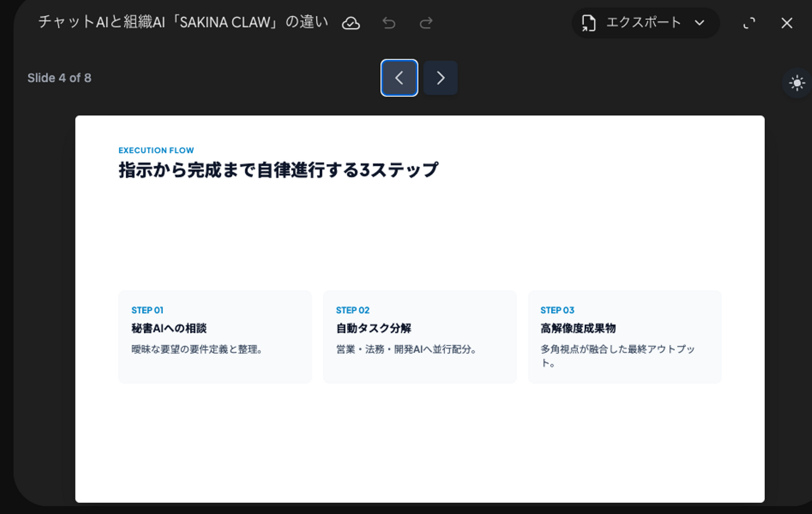This screenshot has height=514, width=812.
Task: Toggle light/dark theme with sun icon
Action: (x=796, y=83)
